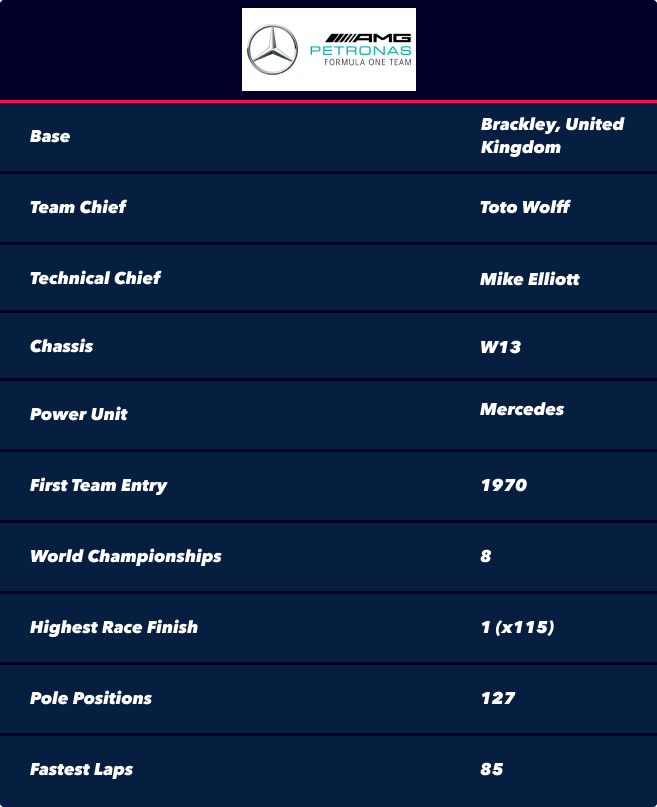
Task: Click the AMG Petronas team logo text
Action: 361,50
